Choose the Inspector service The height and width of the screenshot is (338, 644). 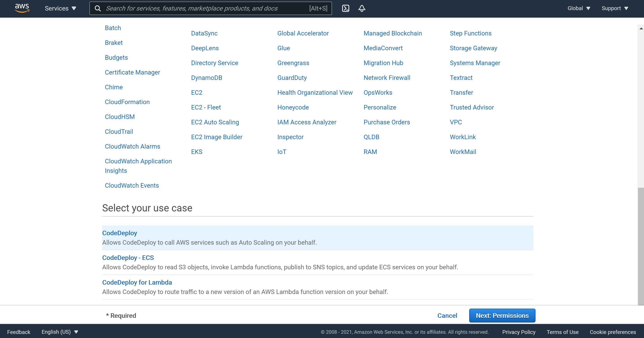point(290,137)
